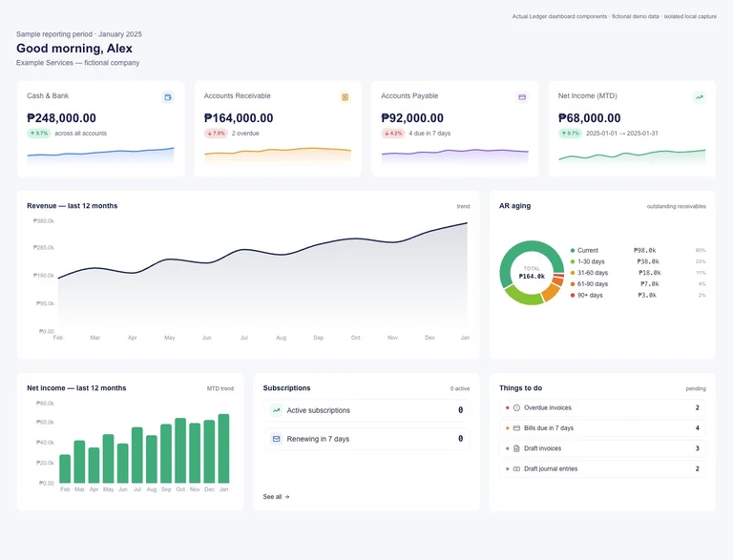This screenshot has width=733, height=560.
Task: Click the Draft invoices document icon
Action: [x=516, y=448]
